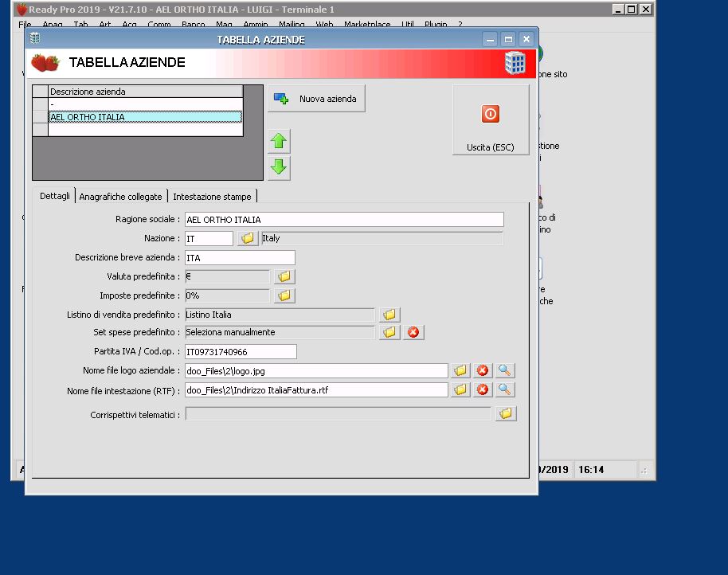This screenshot has height=575, width=728.
Task: Open the Util menu
Action: click(x=408, y=25)
